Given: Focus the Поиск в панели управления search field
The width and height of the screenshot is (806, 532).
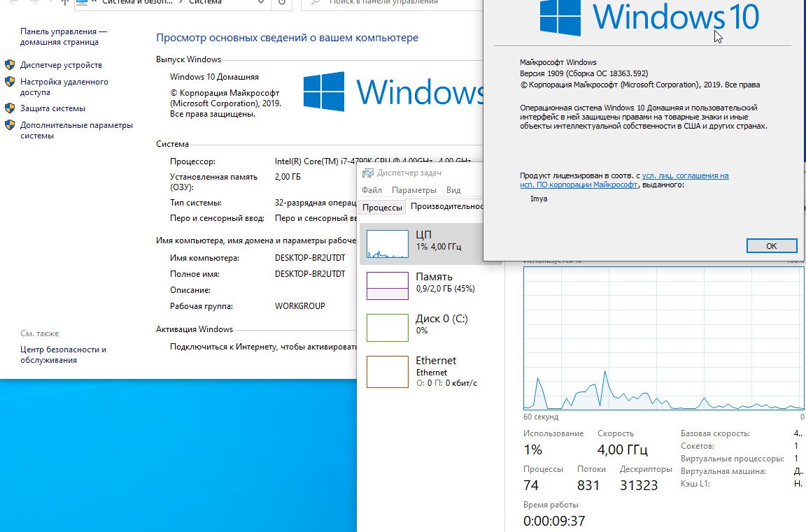Looking at the screenshot, I should tap(393, 3).
